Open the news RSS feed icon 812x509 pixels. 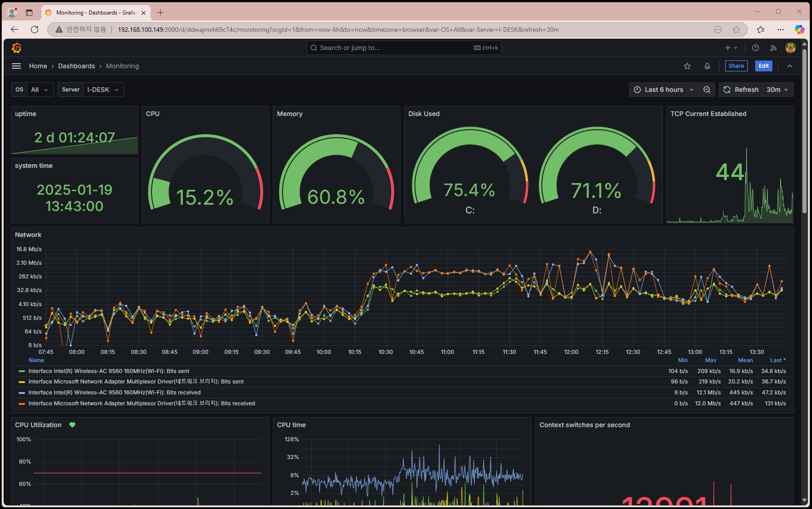point(773,48)
